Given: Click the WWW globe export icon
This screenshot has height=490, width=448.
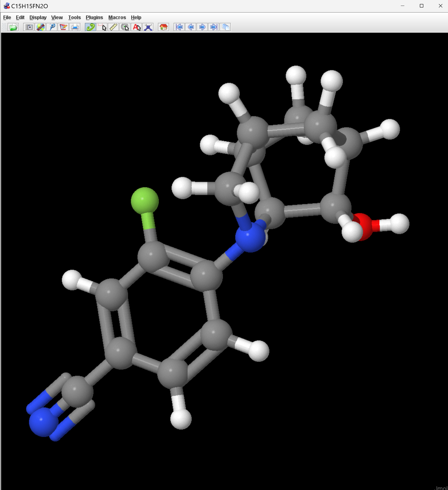Looking at the screenshot, I should tap(40, 27).
